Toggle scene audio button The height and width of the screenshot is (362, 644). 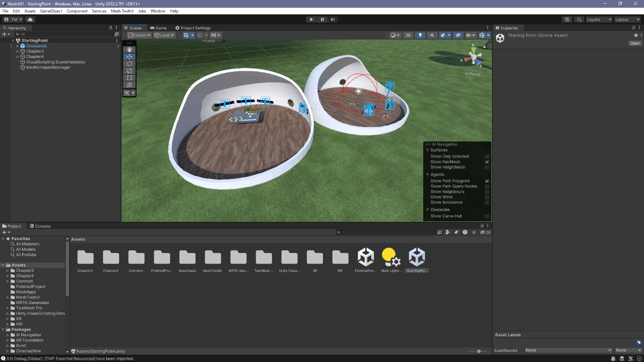(432, 35)
